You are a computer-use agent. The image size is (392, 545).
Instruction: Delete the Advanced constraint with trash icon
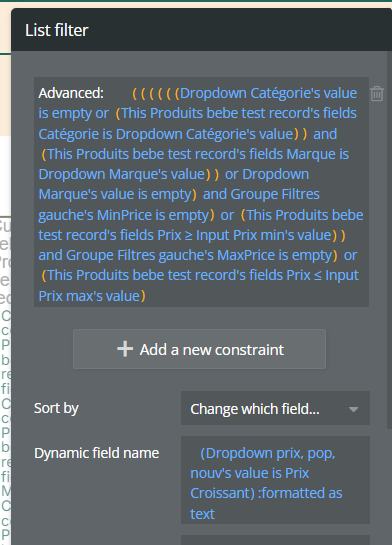point(377,94)
